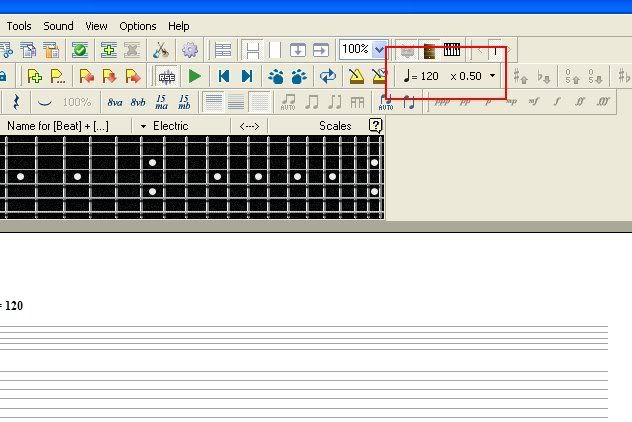Click the third staff lines display icon
Screen dimensions: 632x422
[259, 102]
